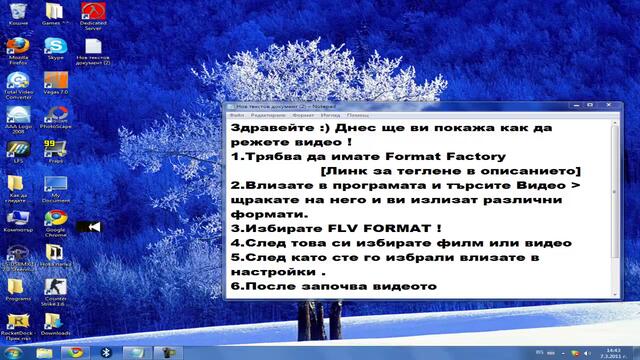The image size is (640, 360).
Task: Click the Notepad vertical scrollbar thumb
Action: point(615,192)
